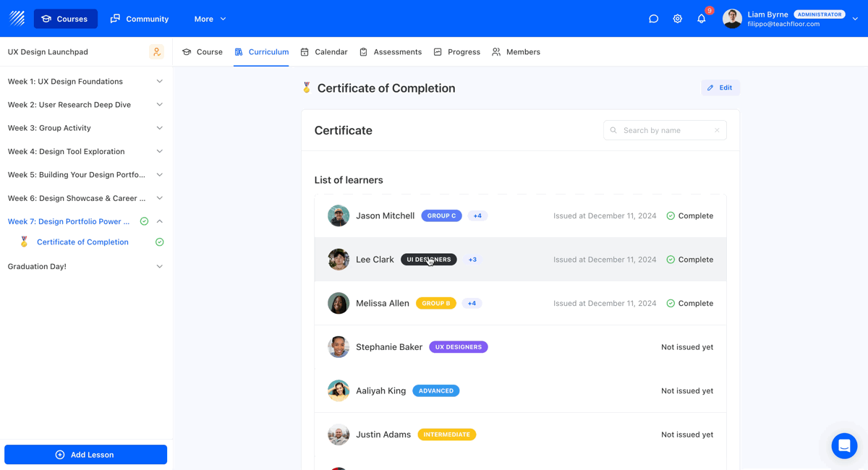The height and width of the screenshot is (470, 868).
Task: Click the Edit certificate button
Action: [x=720, y=87]
